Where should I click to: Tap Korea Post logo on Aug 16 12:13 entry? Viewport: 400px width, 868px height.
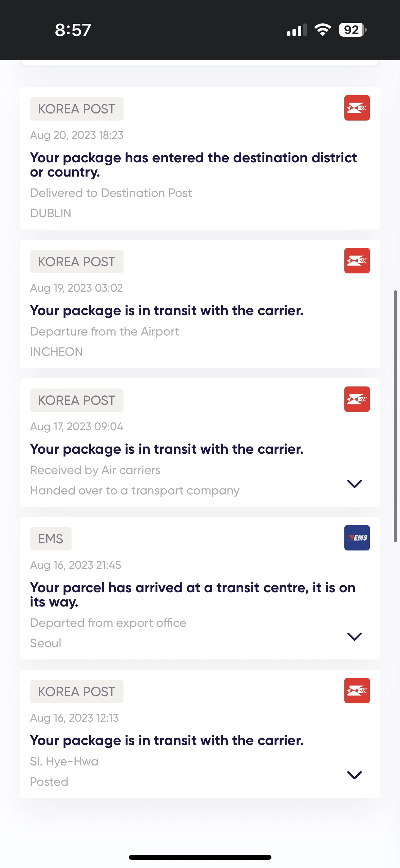(x=357, y=691)
